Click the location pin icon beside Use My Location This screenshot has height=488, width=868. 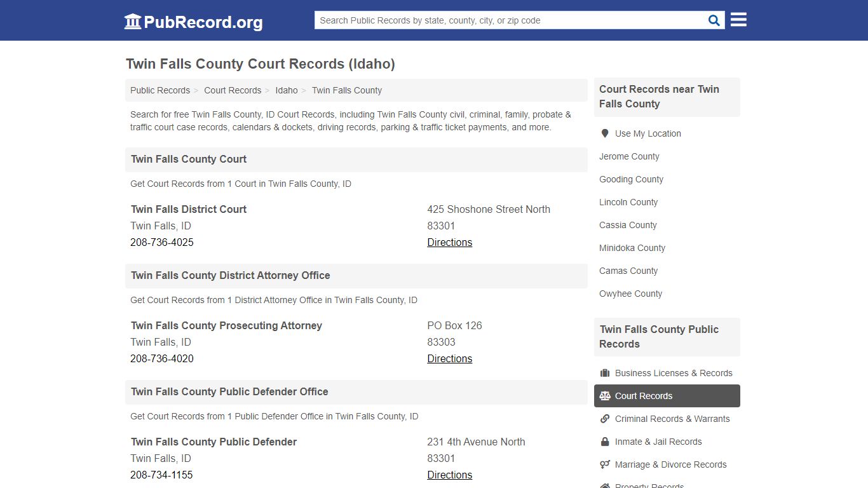(605, 133)
